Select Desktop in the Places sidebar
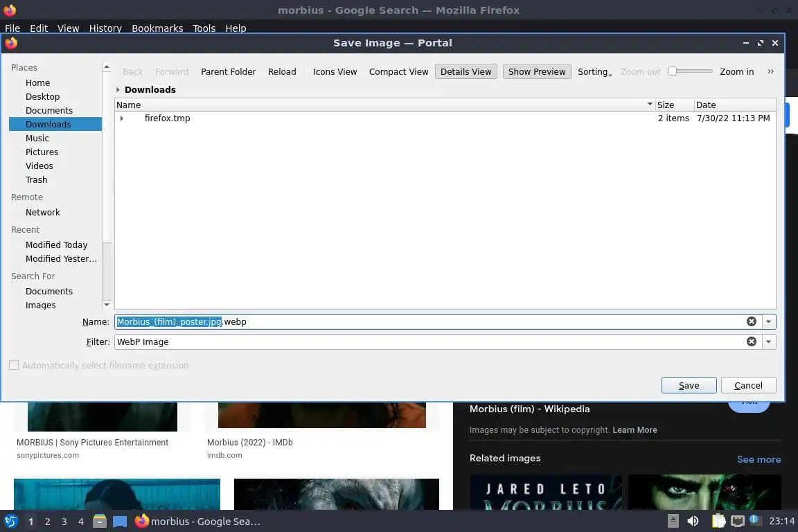Screen dimensions: 798x532 [x=55, y=96]
